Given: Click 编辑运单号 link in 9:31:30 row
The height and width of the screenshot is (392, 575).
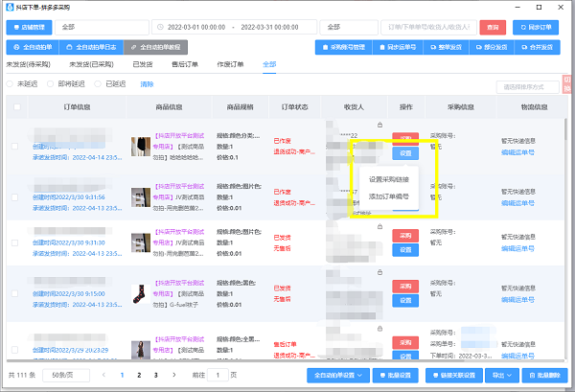Looking at the screenshot, I should click(x=517, y=248).
